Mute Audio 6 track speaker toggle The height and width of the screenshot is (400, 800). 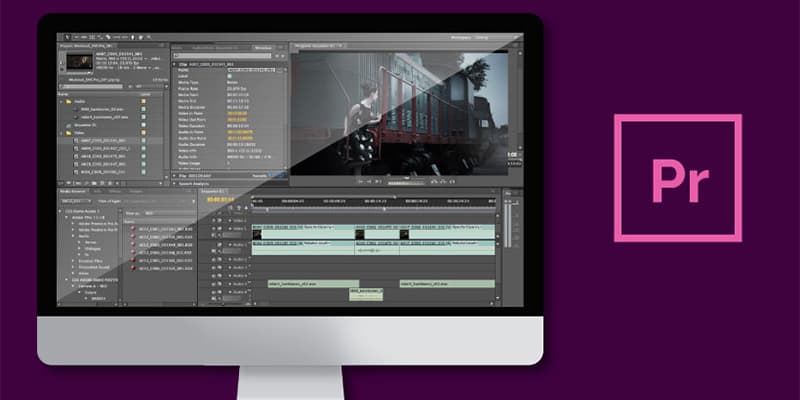click(x=214, y=292)
